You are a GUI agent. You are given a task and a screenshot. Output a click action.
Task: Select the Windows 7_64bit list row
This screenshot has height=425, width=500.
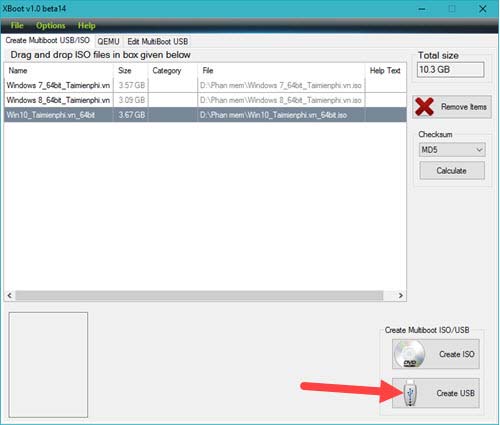205,85
